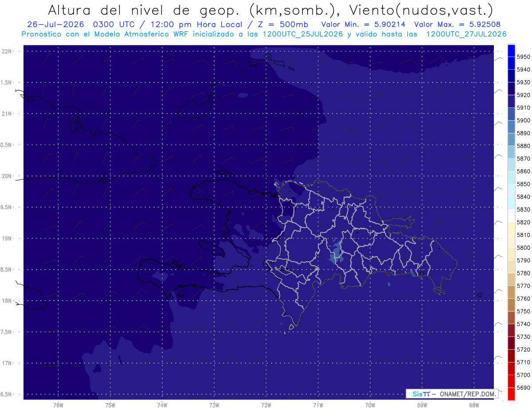This screenshot has width=532, height=411.
Task: Click the '5720' legend value
Action: [524, 349]
